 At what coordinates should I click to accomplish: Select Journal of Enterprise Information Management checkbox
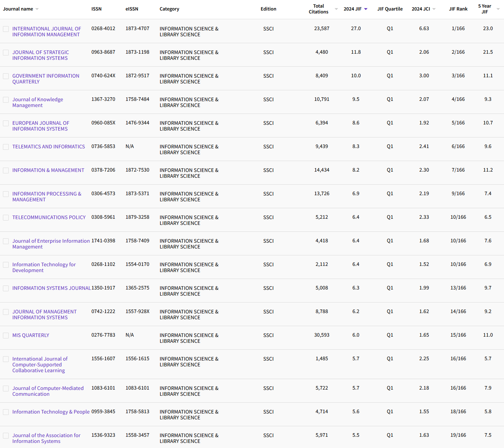point(6,241)
